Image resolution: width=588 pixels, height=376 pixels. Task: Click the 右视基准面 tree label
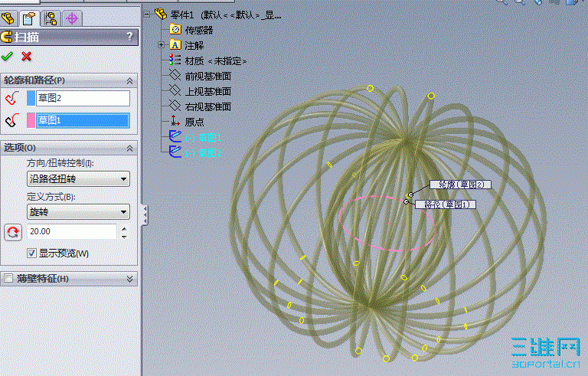click(x=208, y=107)
